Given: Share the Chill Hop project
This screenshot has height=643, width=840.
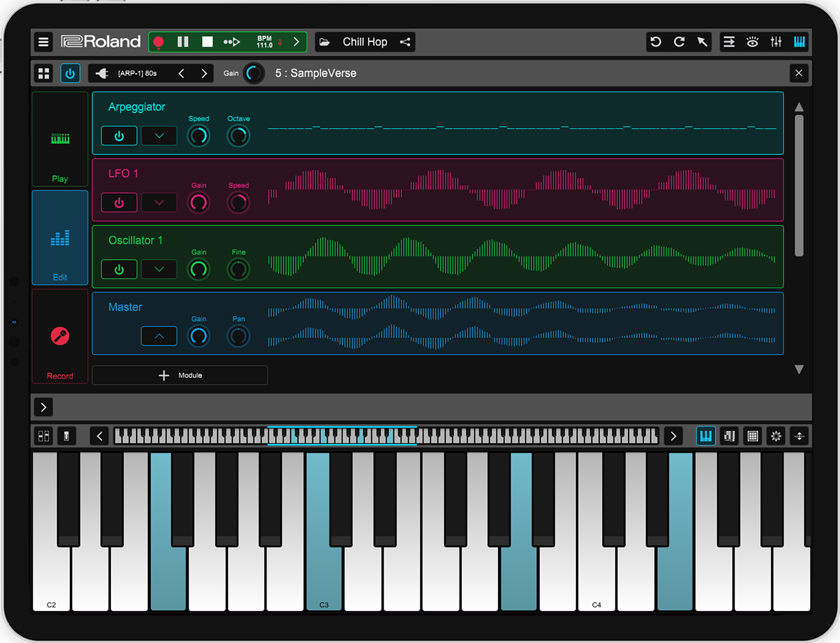Looking at the screenshot, I should tap(405, 42).
